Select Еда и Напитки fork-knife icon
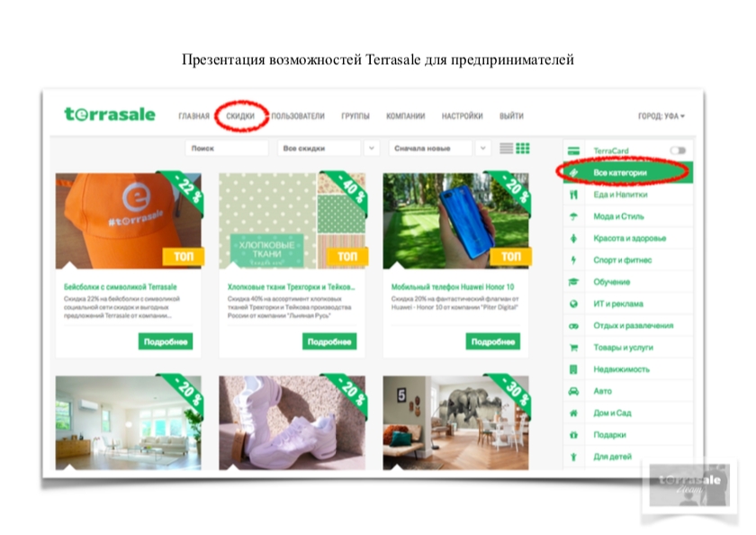The height and width of the screenshot is (535, 756). [x=573, y=195]
